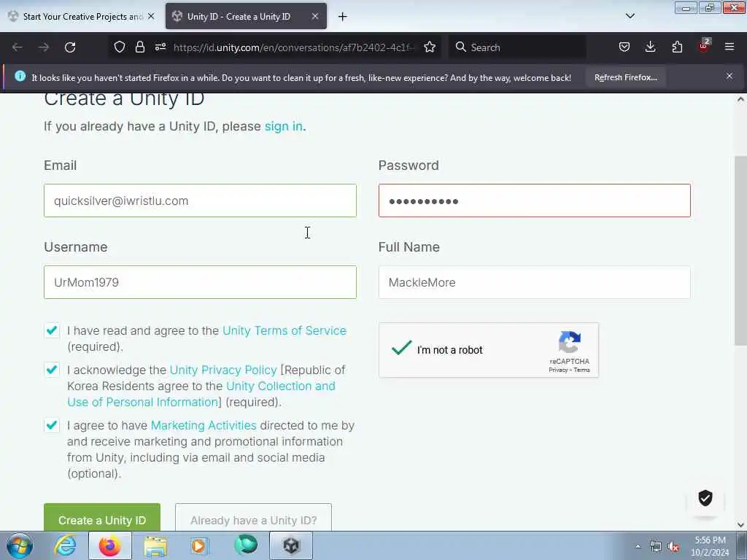Open a new browser tab
This screenshot has width=747, height=560.
tap(343, 17)
